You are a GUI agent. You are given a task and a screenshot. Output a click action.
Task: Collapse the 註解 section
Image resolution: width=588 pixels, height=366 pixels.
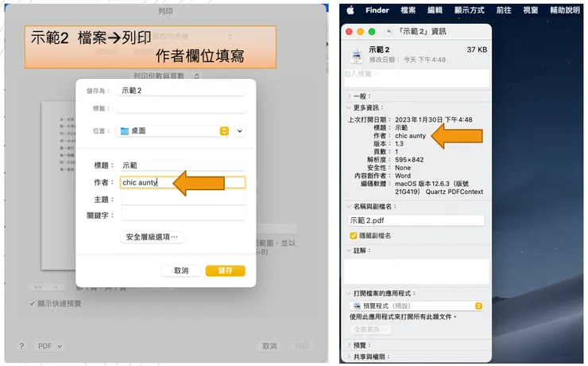coord(348,251)
